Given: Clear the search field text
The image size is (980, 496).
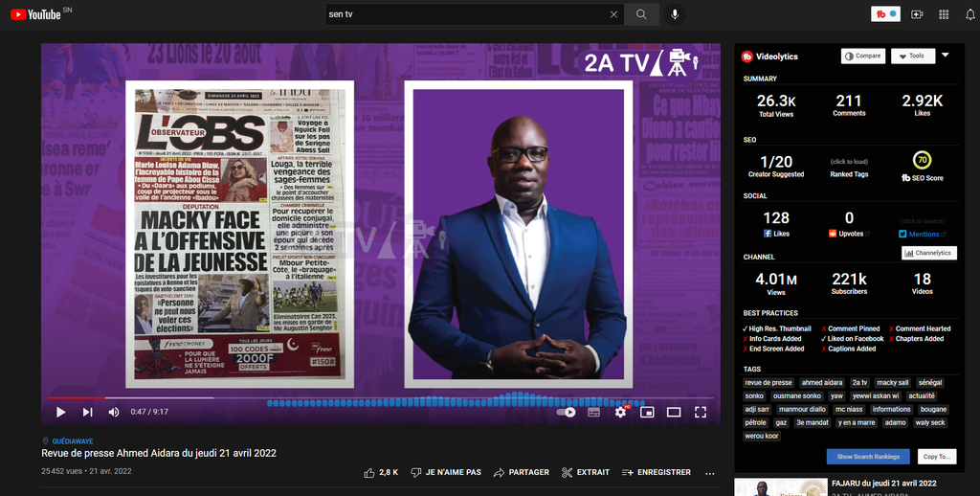Looking at the screenshot, I should [x=613, y=14].
